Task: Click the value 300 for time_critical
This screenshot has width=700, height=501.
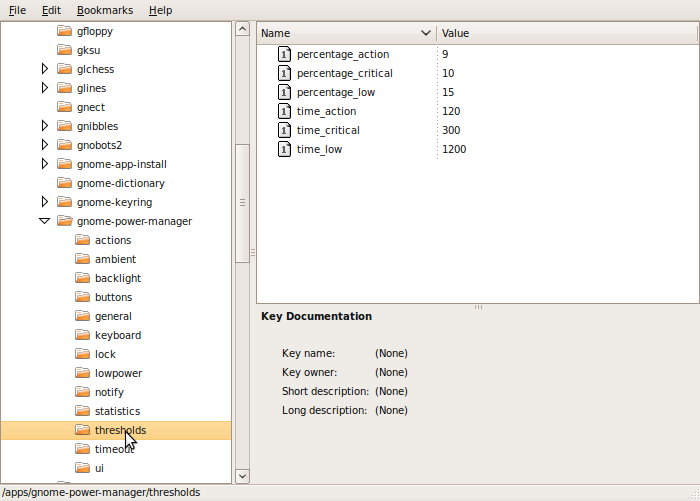Action: click(x=451, y=130)
